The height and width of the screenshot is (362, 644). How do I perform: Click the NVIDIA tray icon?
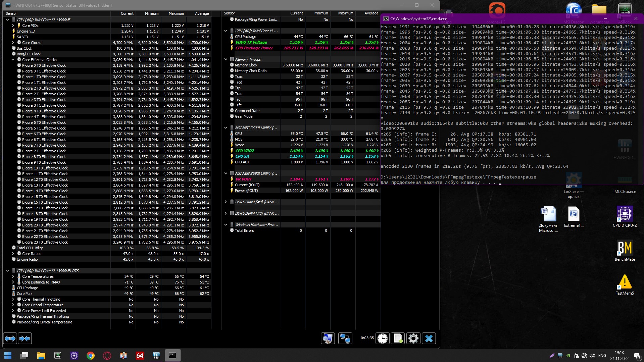click(568, 356)
